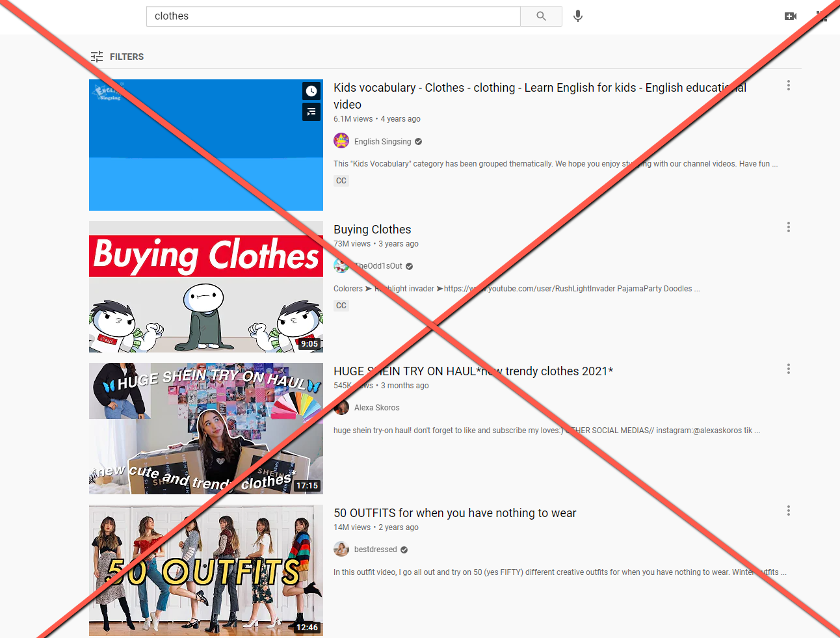This screenshot has width=840, height=638.
Task: Click the verified badge beside TheOdd1sOut
Action: pyautogui.click(x=409, y=266)
